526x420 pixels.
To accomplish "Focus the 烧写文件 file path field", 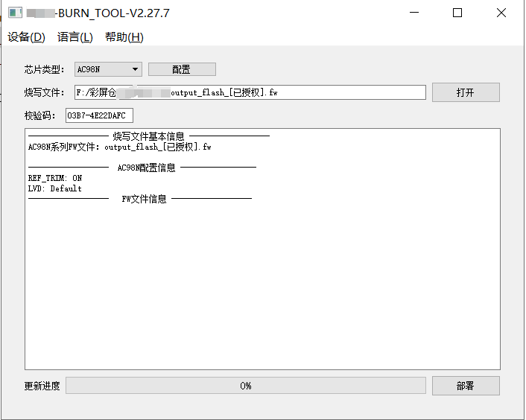I will (x=250, y=92).
